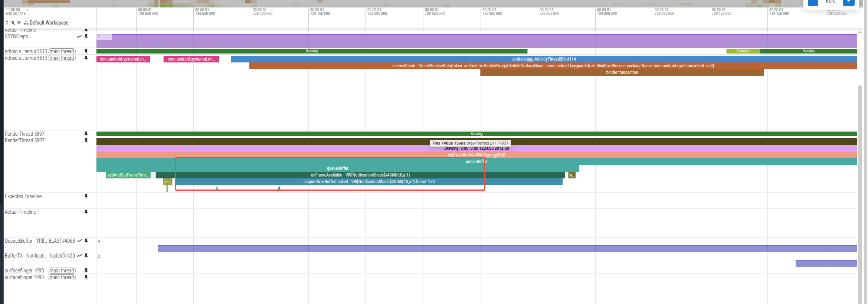Open the track filter funnel icon
868x304 pixels.
pos(19,23)
